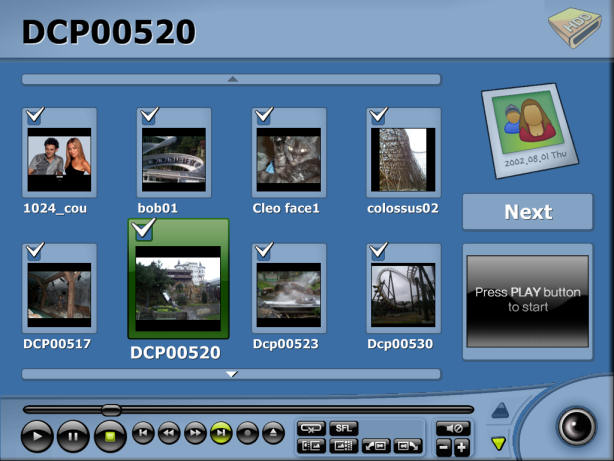Viewport: 614px width, 461px height.
Task: Click the 'Cleo face1' file label
Action: click(286, 208)
